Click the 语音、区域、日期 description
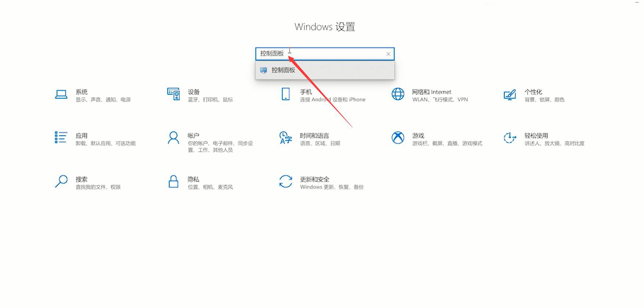The image size is (644, 308). click(x=320, y=143)
